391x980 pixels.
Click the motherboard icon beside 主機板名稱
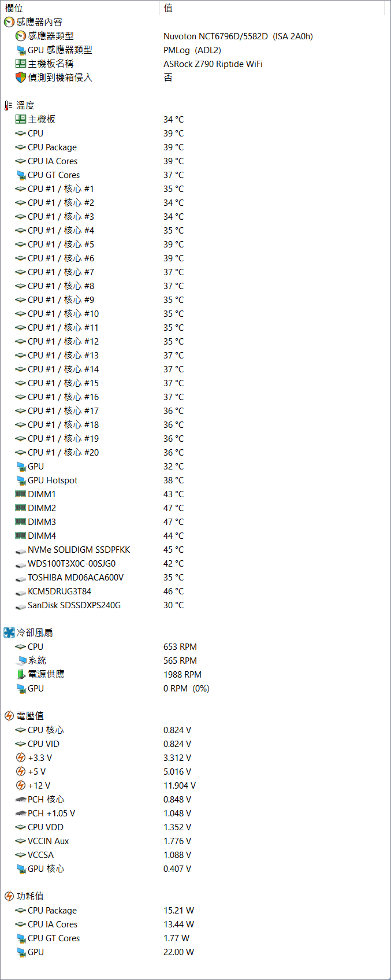click(21, 64)
